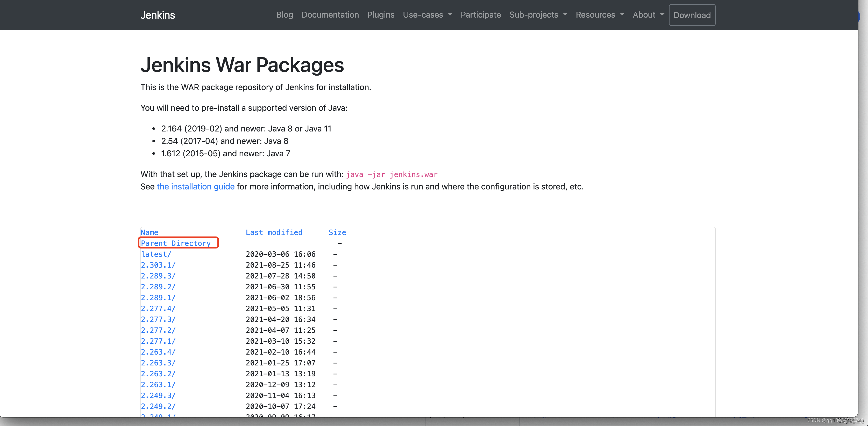Expand the Use-cases dropdown

click(427, 15)
